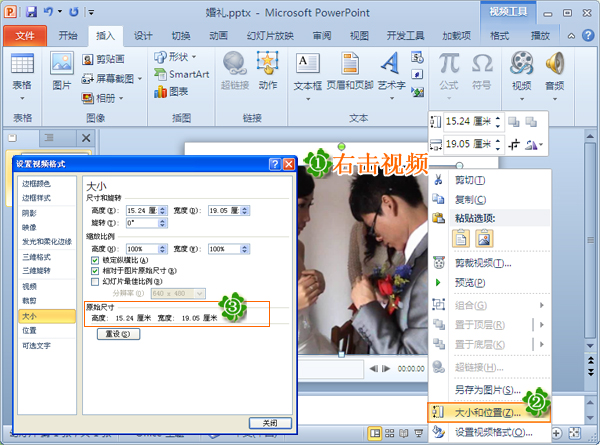Insert a table with the 表格 icon

click(22, 64)
